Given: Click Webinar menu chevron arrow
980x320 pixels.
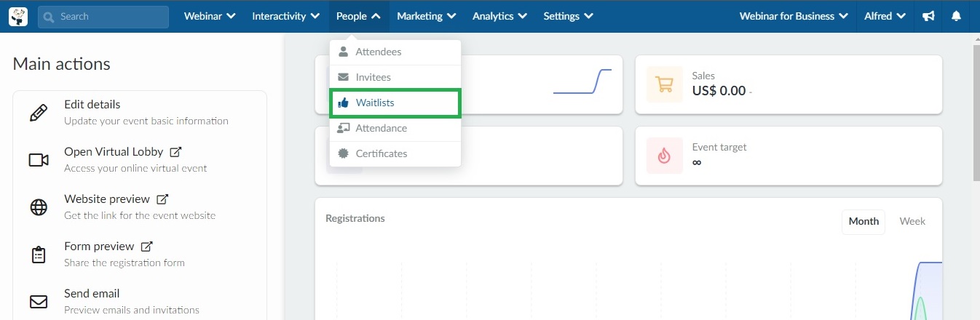Looking at the screenshot, I should pyautogui.click(x=231, y=16).
